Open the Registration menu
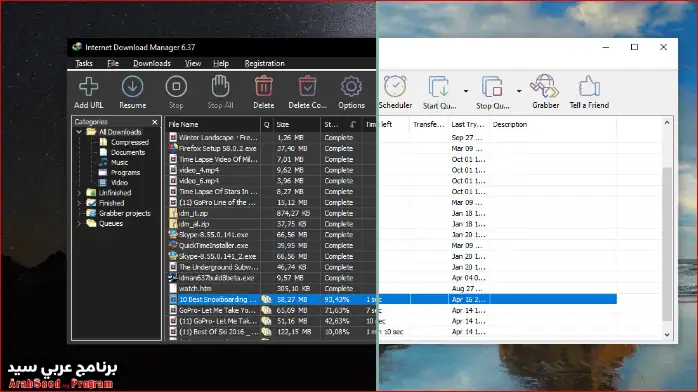Image resolution: width=698 pixels, height=392 pixels. [x=264, y=63]
